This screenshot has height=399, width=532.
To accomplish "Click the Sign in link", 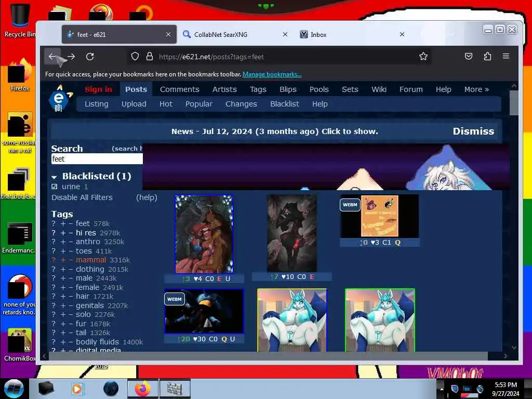I will click(x=98, y=89).
